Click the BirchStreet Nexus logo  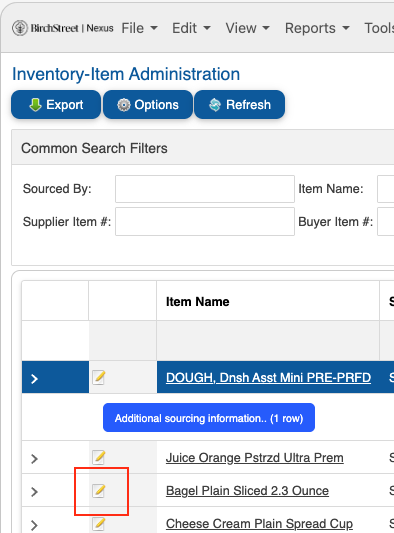tap(63, 28)
